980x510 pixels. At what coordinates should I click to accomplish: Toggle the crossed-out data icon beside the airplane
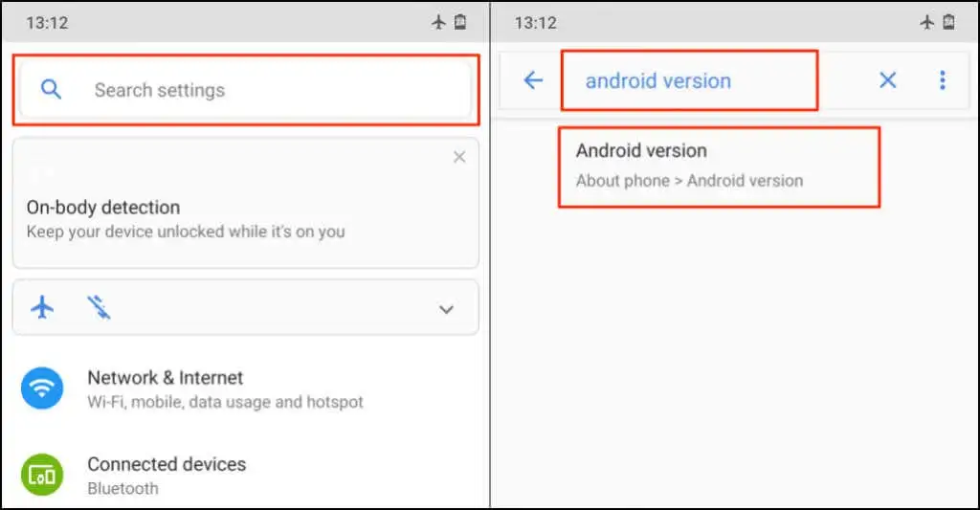click(98, 308)
